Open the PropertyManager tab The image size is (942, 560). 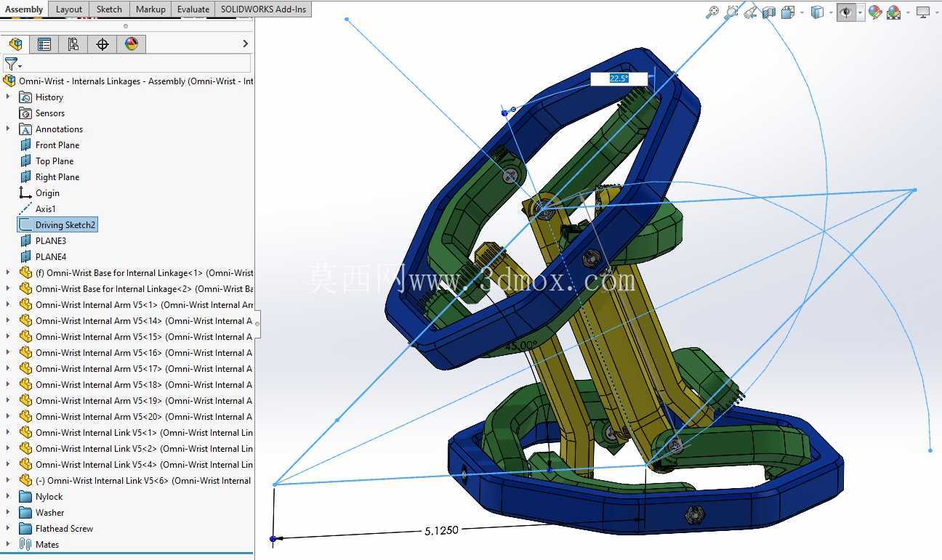[x=44, y=44]
